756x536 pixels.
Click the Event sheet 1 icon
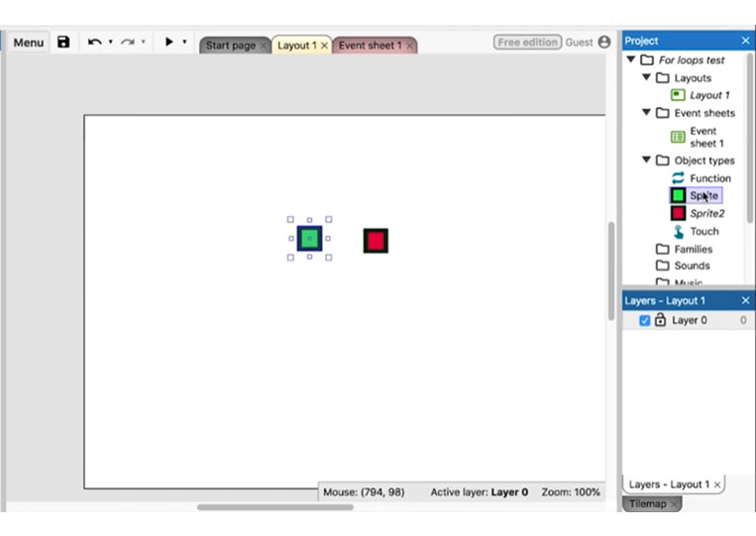[x=678, y=137]
